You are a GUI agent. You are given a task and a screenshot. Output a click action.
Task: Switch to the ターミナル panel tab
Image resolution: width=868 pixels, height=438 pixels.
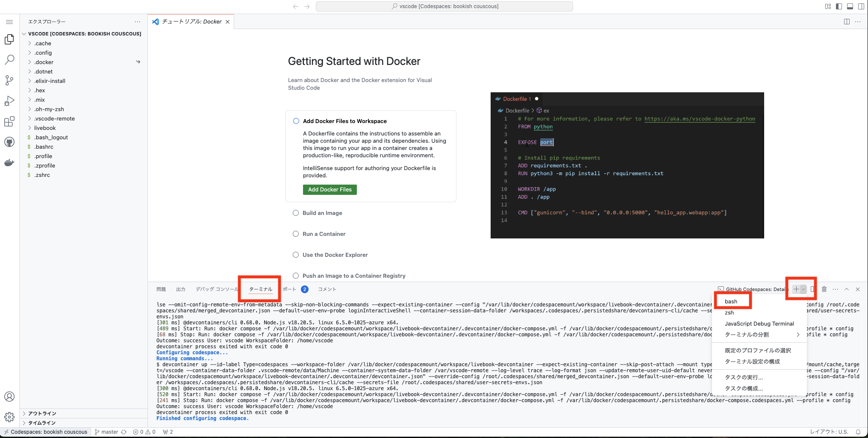261,289
